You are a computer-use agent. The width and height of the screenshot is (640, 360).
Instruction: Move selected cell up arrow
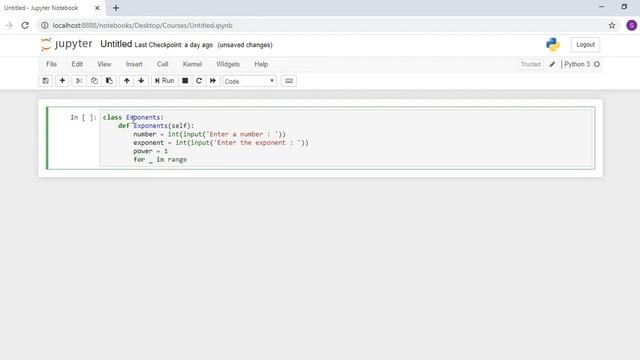pyautogui.click(x=127, y=81)
